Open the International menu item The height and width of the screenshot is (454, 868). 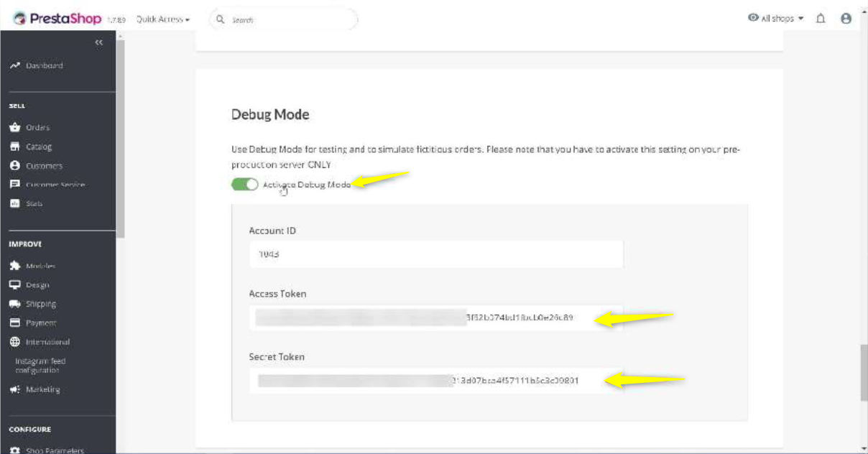pyautogui.click(x=47, y=342)
